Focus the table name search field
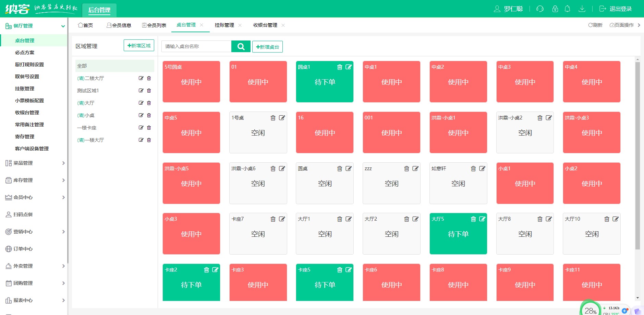Viewport: 644px width, 315px height. [196, 46]
